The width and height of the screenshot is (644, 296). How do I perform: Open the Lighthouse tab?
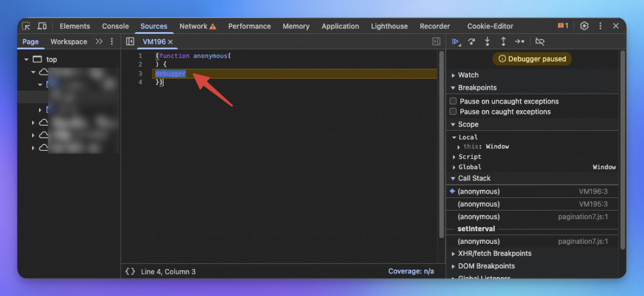tap(389, 26)
